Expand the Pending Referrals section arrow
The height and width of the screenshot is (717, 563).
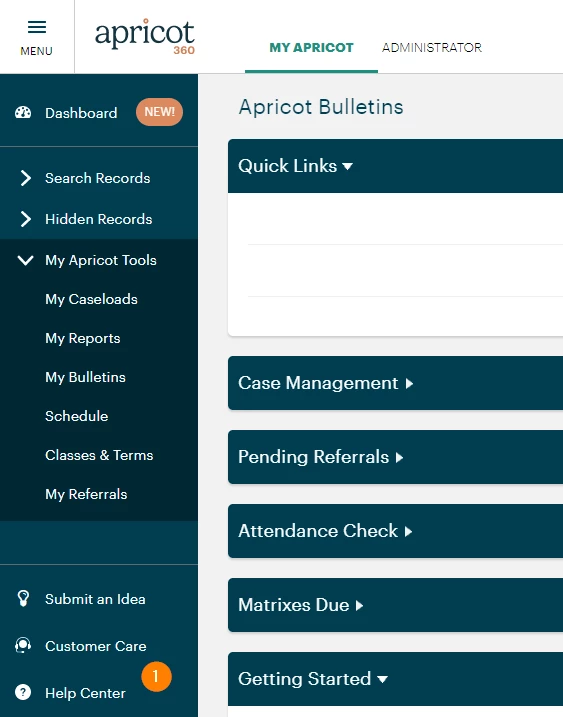399,457
